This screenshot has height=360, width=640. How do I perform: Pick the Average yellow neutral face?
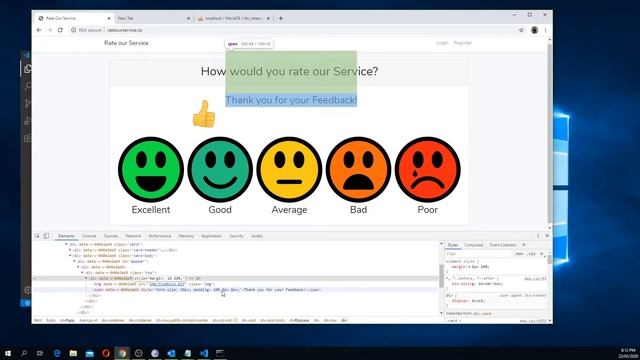(x=289, y=169)
